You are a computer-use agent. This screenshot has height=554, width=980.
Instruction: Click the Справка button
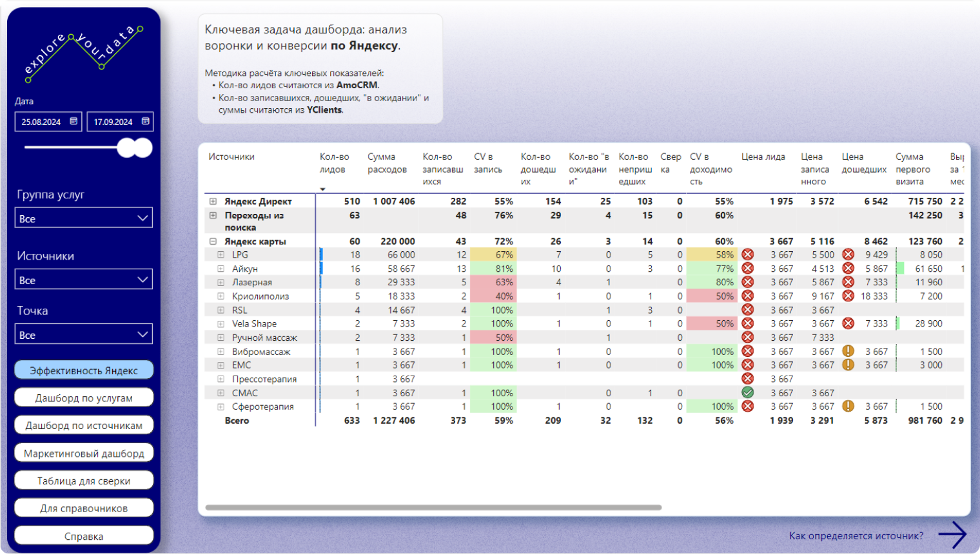coord(84,536)
